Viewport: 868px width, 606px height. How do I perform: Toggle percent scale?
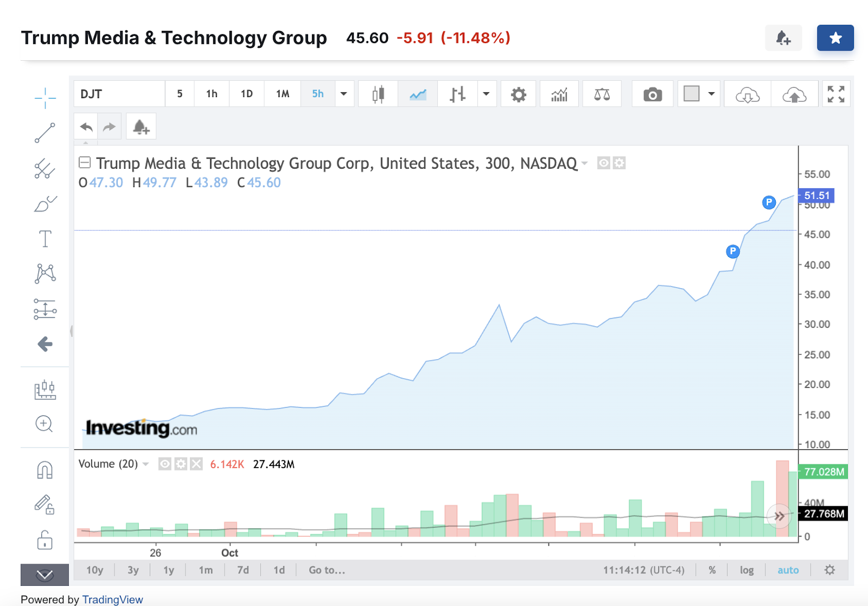click(x=712, y=570)
